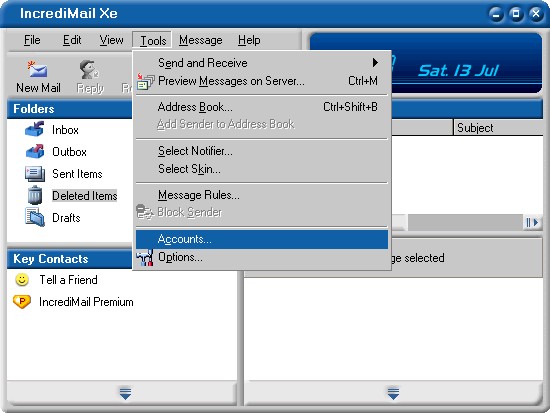Select Add Sender to Address Book

[262, 124]
